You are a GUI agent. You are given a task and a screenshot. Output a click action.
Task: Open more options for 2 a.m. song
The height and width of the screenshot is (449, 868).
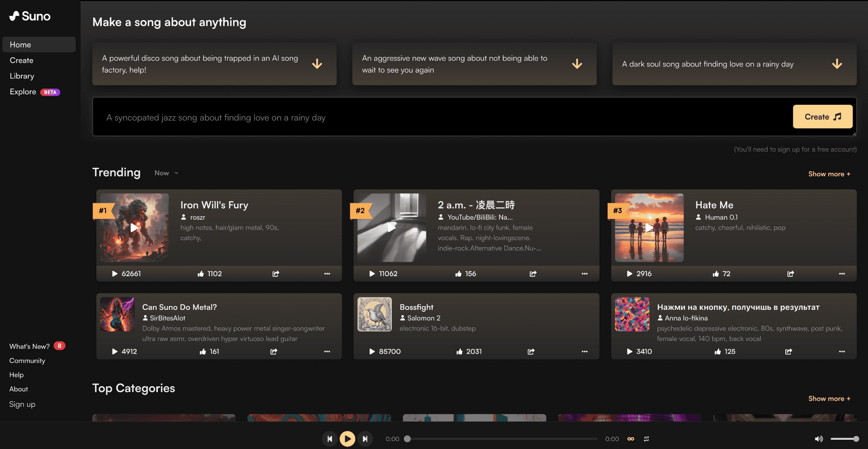click(585, 274)
